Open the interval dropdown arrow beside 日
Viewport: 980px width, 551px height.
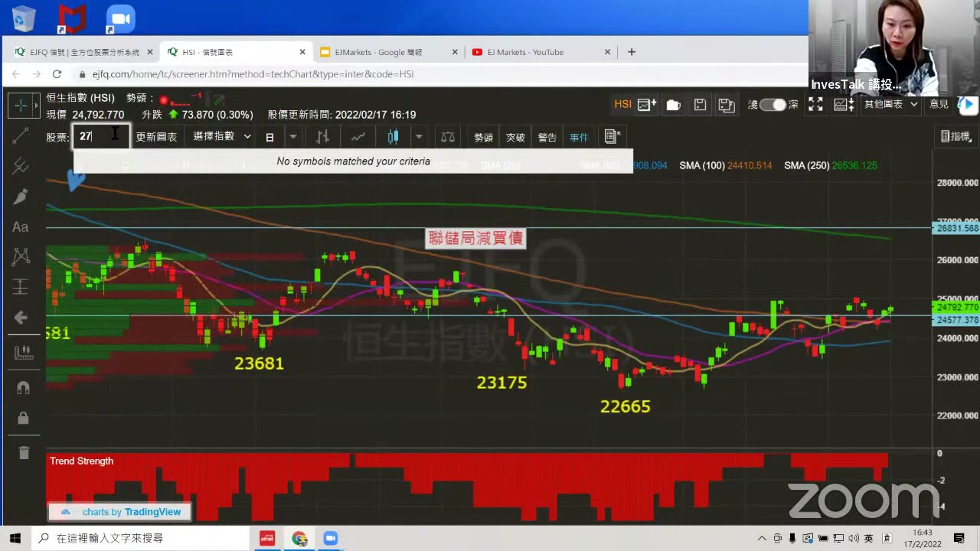click(292, 136)
